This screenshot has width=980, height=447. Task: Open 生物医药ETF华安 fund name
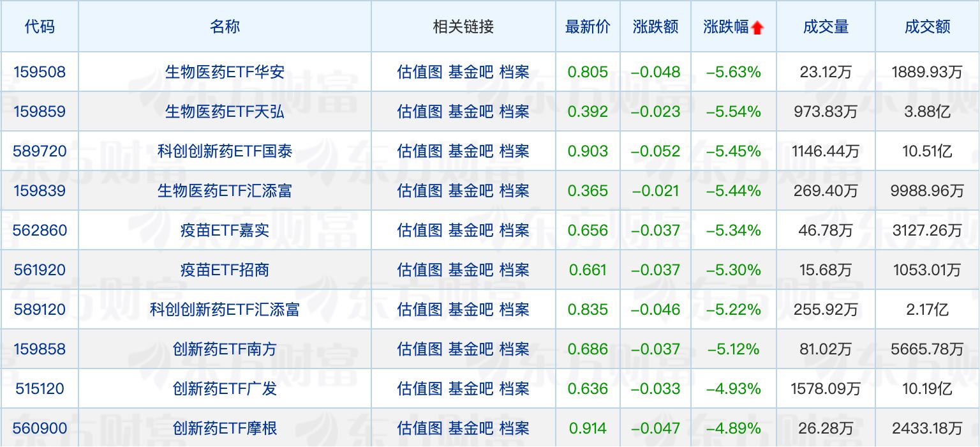[x=225, y=72]
